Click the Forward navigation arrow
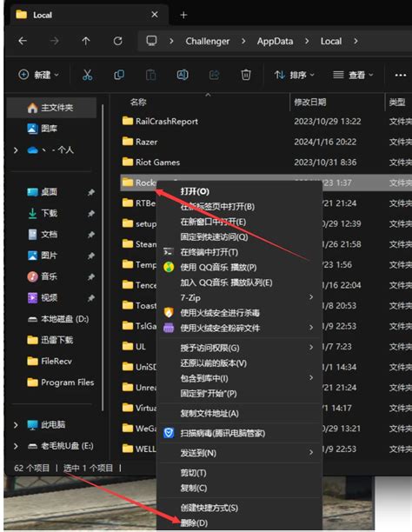The height and width of the screenshot is (532, 412). coord(54,41)
